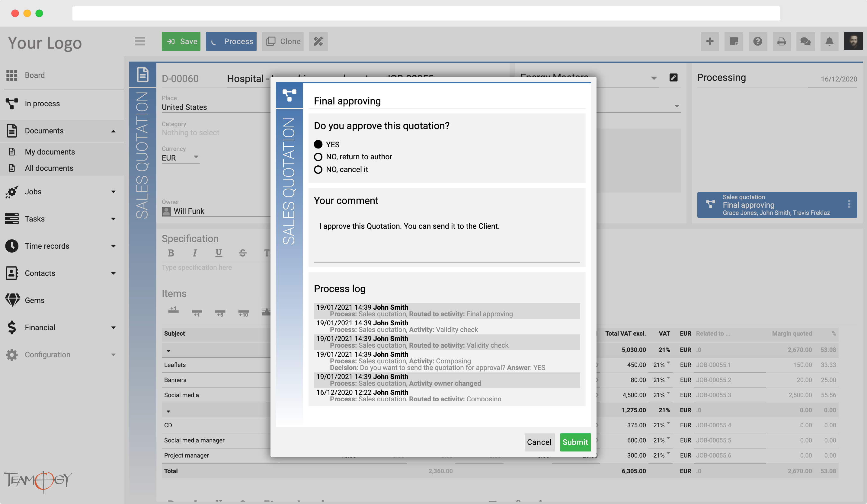Open VAT dropdown for JOB-00055.1 row
This screenshot has width=867, height=504.
click(x=668, y=362)
